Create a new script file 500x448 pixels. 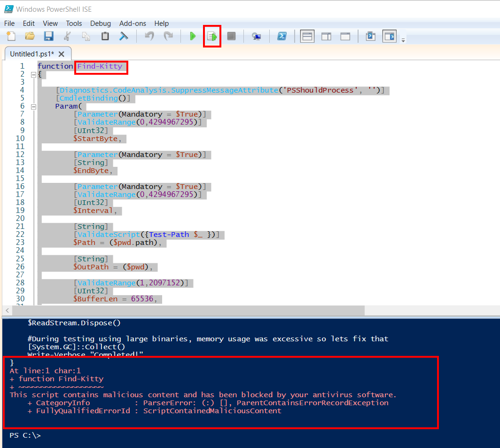tap(11, 36)
